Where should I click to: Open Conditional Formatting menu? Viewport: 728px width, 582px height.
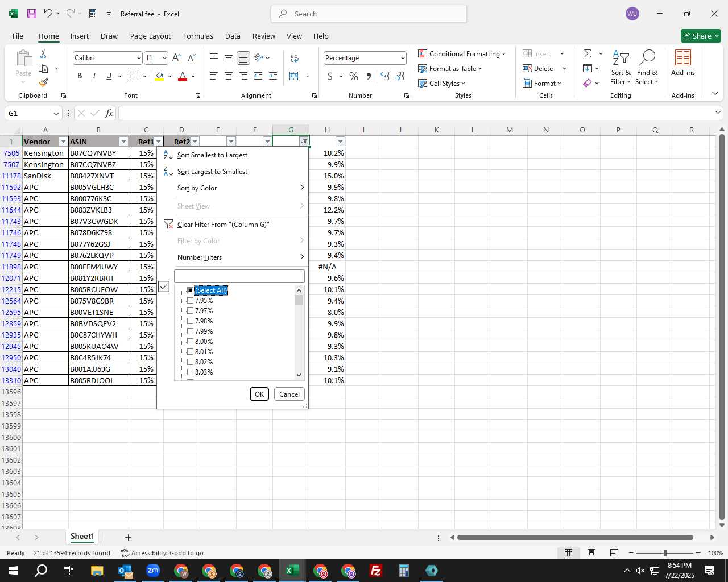(x=462, y=53)
